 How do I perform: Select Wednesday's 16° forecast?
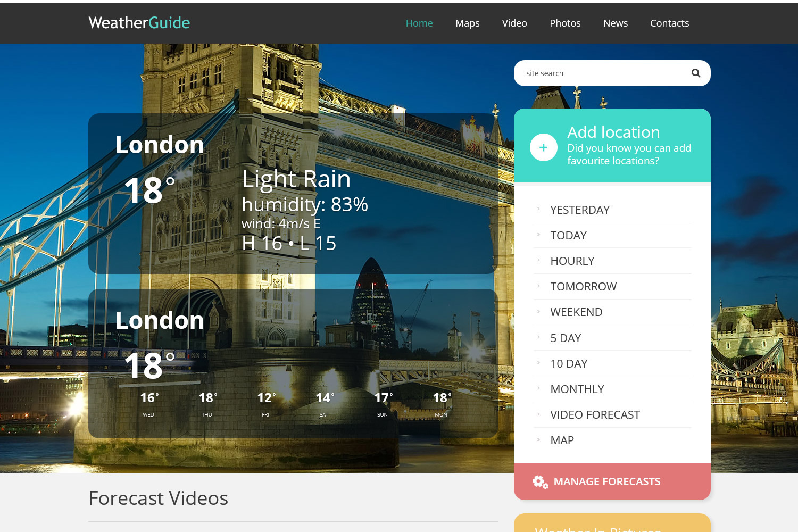coord(148,403)
